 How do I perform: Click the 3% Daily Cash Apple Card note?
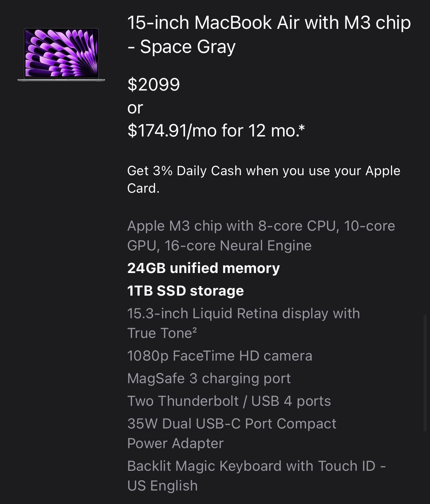point(263,179)
